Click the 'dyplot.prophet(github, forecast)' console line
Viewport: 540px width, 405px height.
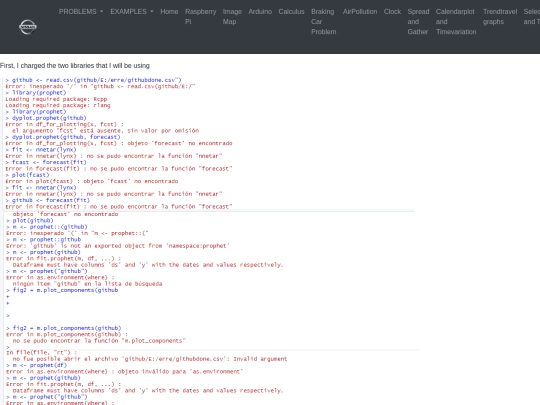63,137
